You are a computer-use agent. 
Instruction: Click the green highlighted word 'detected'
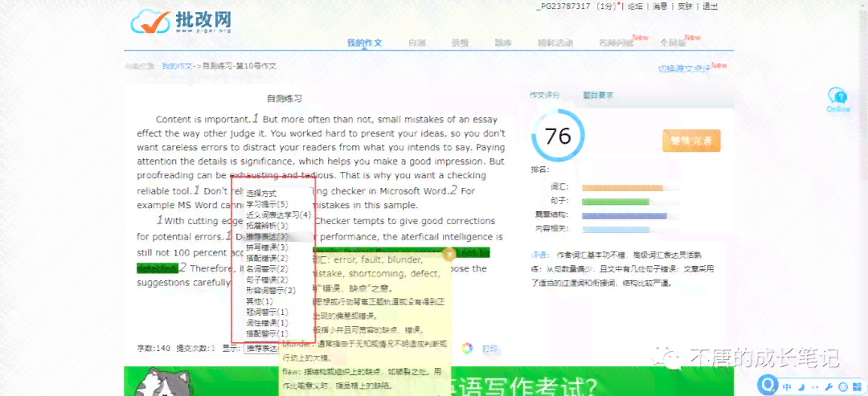click(x=158, y=268)
